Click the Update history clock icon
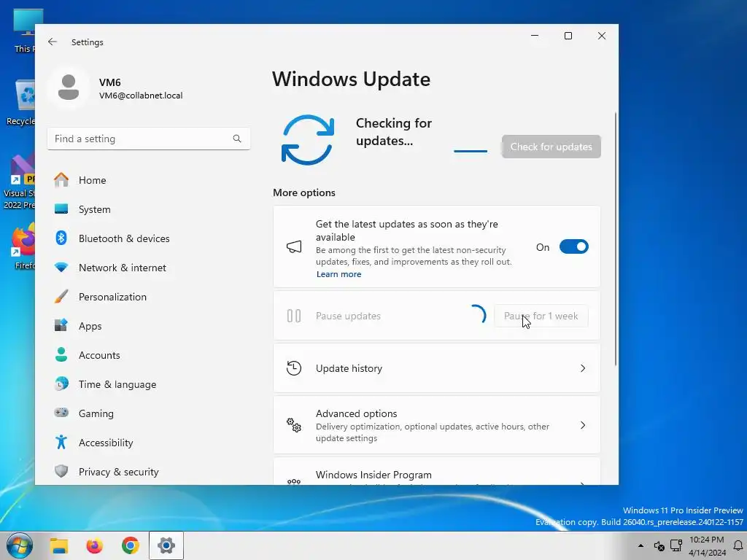Screen dimensions: 747x560 [x=294, y=368]
